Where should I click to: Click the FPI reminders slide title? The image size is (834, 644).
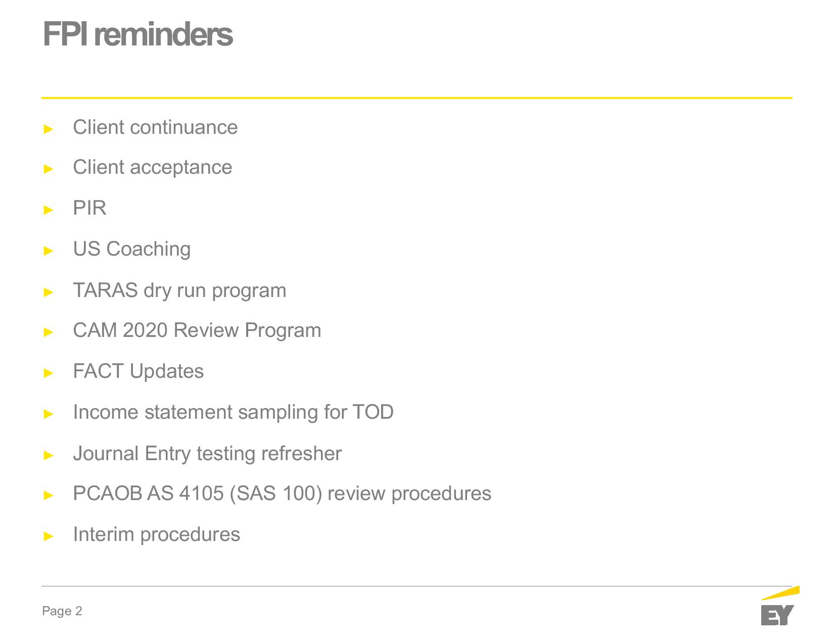point(137,34)
